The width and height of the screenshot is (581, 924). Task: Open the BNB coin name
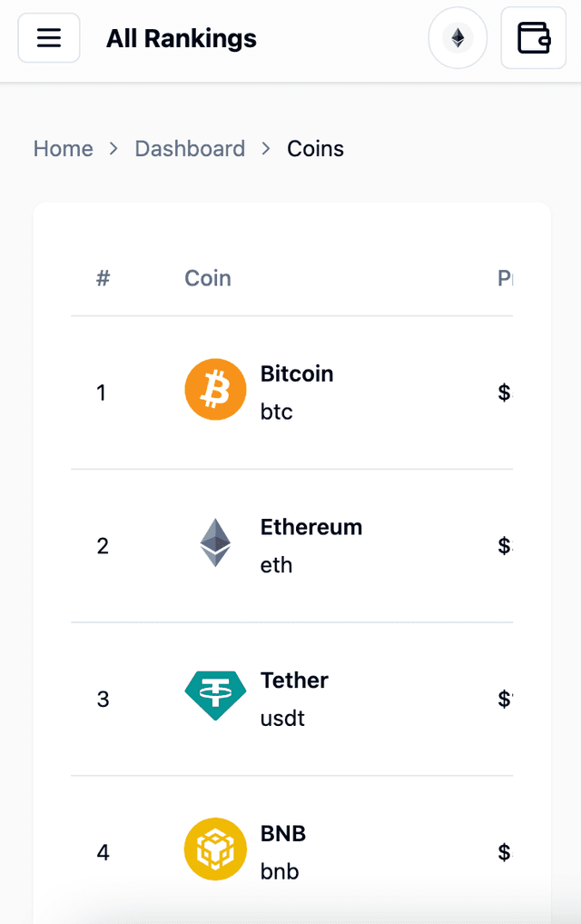point(283,833)
